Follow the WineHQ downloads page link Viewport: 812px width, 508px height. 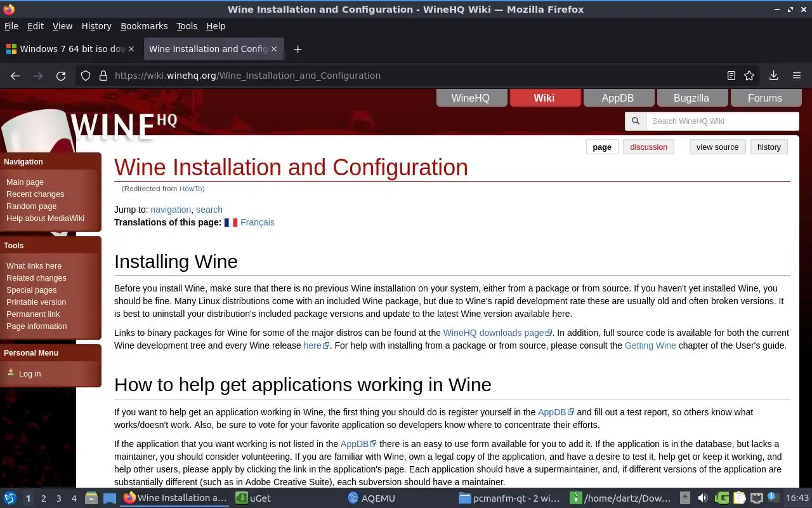(x=494, y=333)
